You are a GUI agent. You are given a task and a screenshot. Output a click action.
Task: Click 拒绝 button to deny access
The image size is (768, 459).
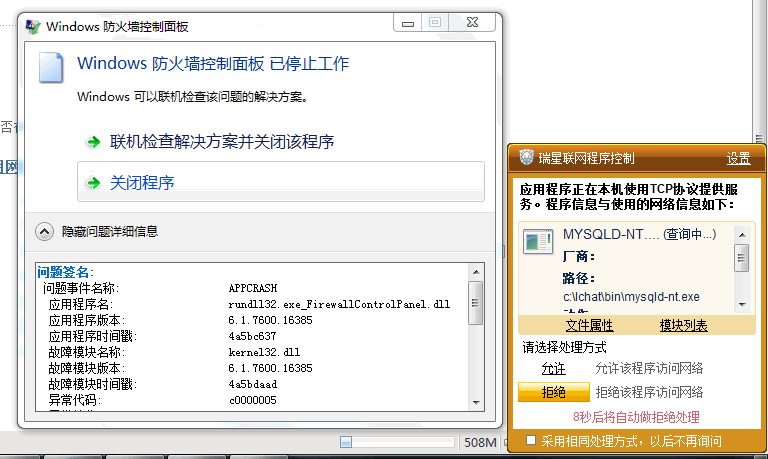(553, 392)
